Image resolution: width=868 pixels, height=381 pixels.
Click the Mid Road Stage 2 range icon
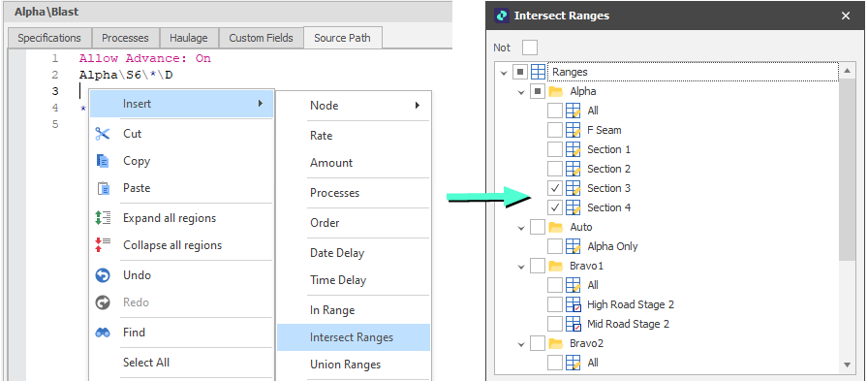click(573, 324)
